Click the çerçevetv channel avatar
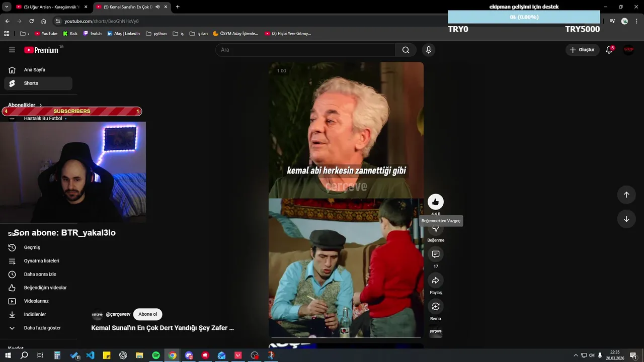 97,315
